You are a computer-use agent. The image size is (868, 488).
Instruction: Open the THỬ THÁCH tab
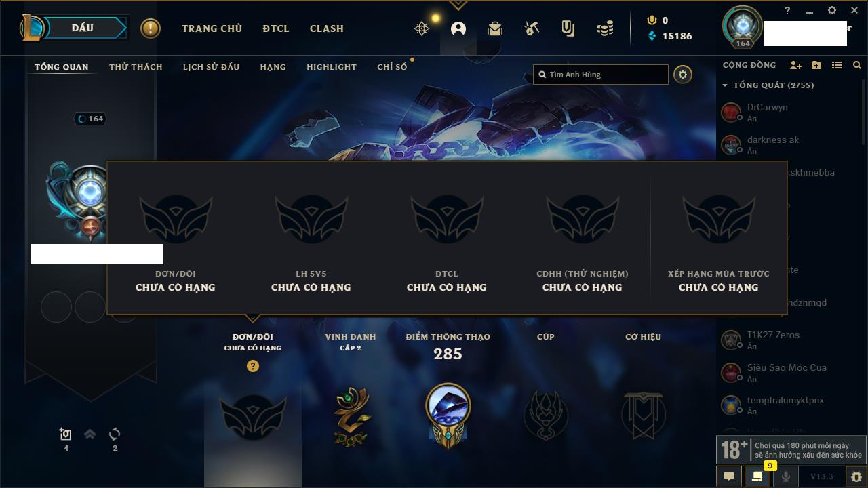(x=136, y=67)
